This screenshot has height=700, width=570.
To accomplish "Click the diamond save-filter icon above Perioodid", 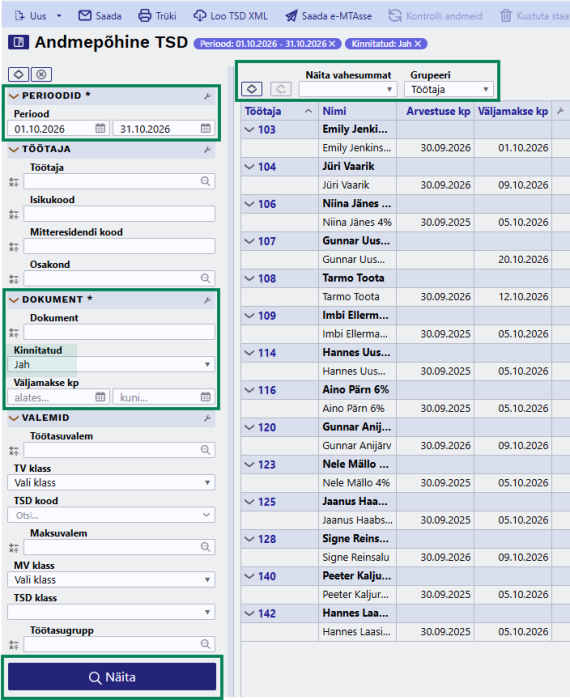I will pos(19,74).
